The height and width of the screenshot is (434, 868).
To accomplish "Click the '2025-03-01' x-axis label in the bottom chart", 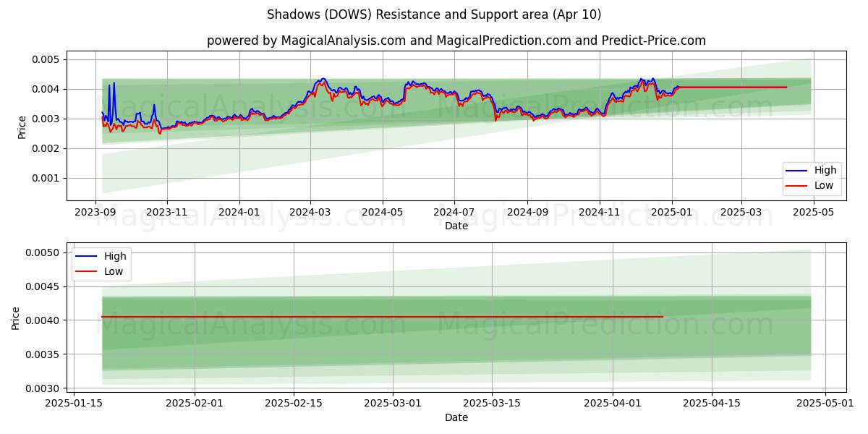I will coord(393,404).
